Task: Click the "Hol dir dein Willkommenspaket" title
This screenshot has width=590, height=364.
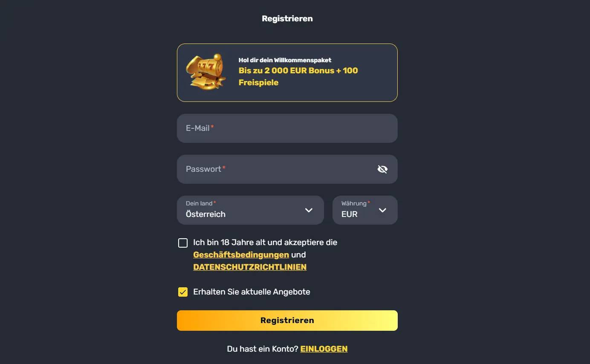Action: click(x=285, y=60)
